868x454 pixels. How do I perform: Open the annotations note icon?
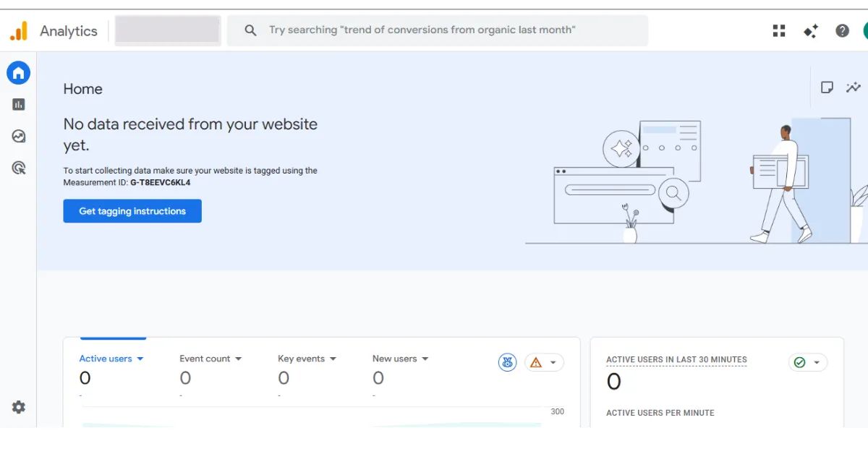point(827,87)
